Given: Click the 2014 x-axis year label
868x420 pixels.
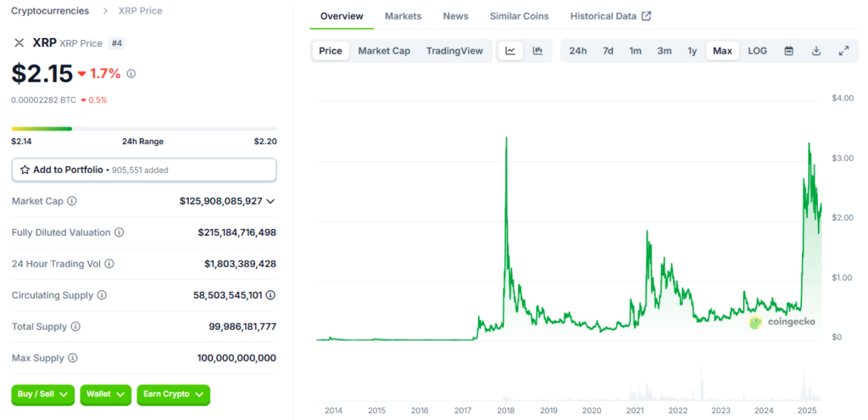Looking at the screenshot, I should tap(333, 411).
